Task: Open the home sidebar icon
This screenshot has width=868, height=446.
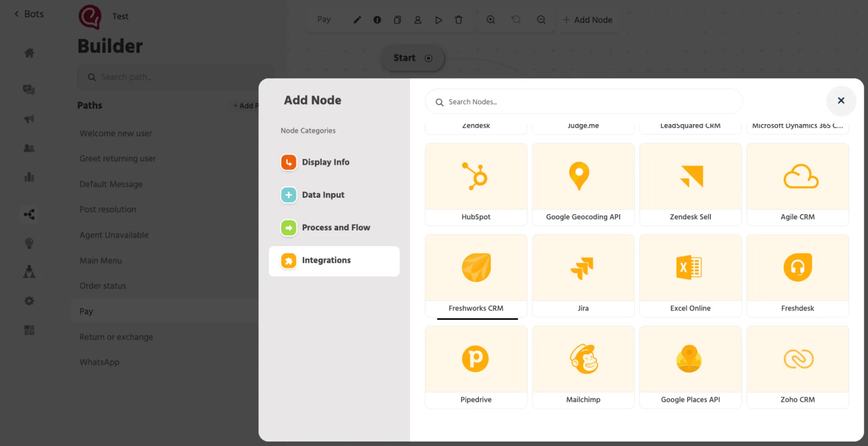Action: [x=29, y=53]
